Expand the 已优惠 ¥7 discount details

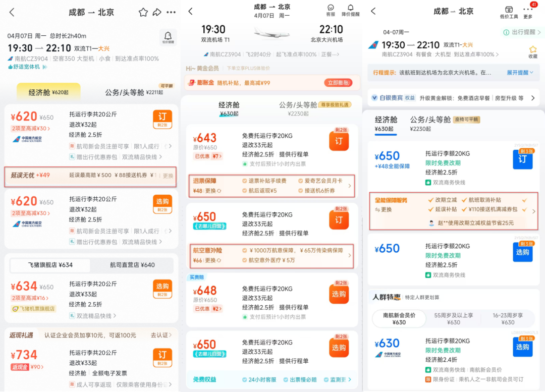pyautogui.click(x=208, y=156)
